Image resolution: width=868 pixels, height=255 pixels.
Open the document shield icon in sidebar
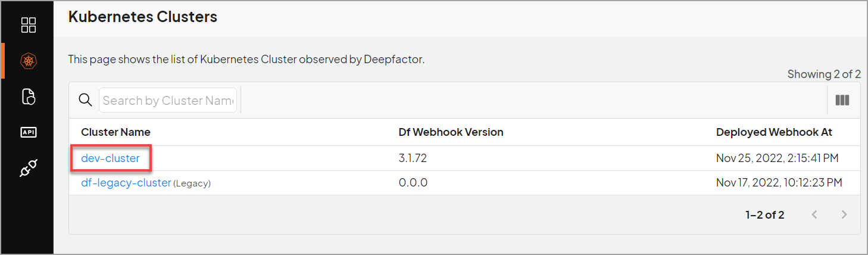click(28, 97)
